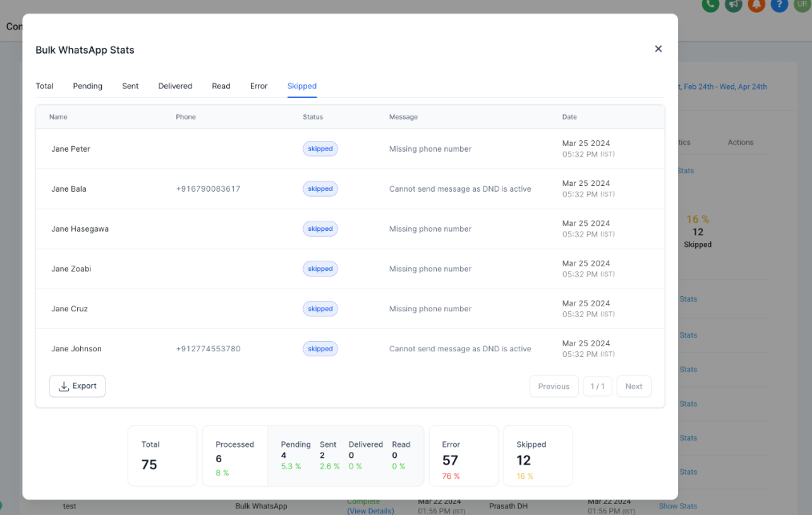Click View Details link in background page
Screen dimensions: 812x515
pyautogui.click(x=370, y=511)
